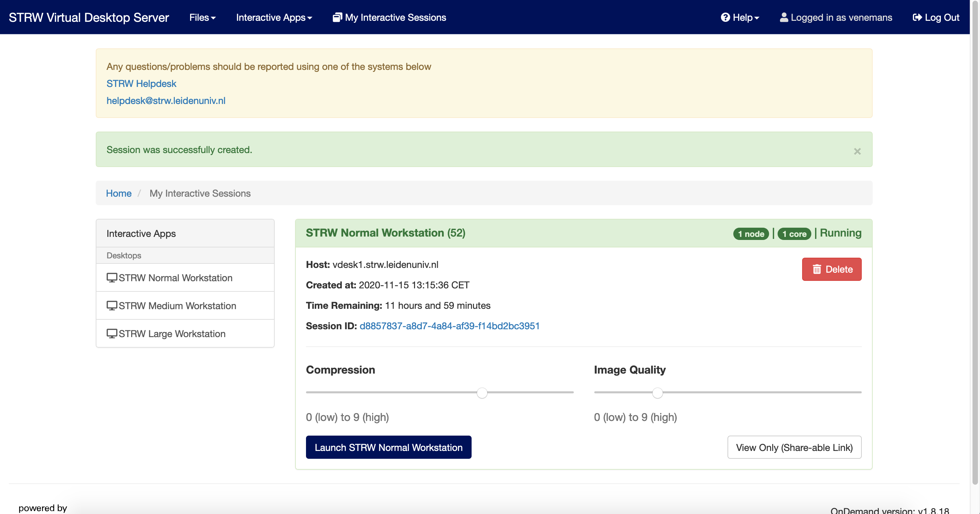Launch STRW Normal Workstation
980x514 pixels.
tap(388, 447)
